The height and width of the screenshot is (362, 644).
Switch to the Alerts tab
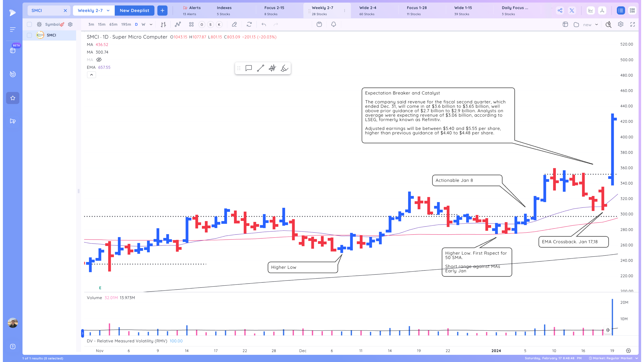pyautogui.click(x=192, y=11)
